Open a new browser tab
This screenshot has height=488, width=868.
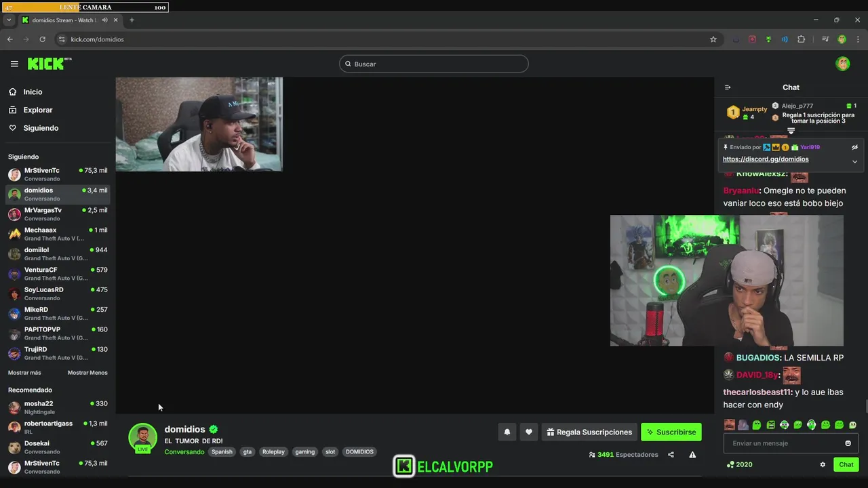click(x=132, y=20)
